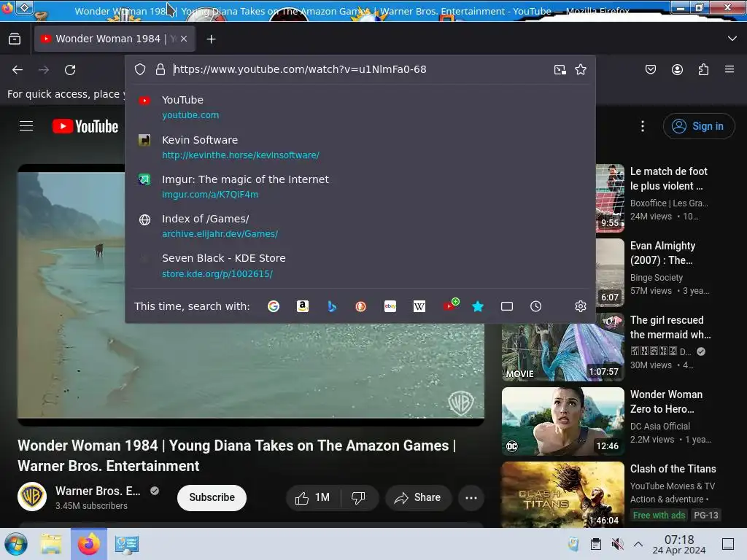Open the file manager from the taskbar
This screenshot has height=560, width=747.
(51, 544)
